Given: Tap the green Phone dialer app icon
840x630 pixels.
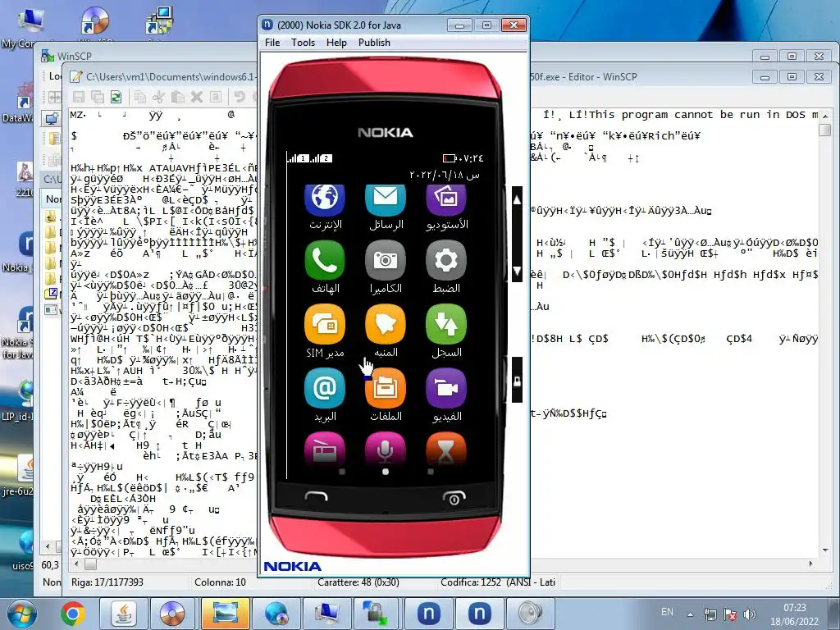Looking at the screenshot, I should coord(325,260).
